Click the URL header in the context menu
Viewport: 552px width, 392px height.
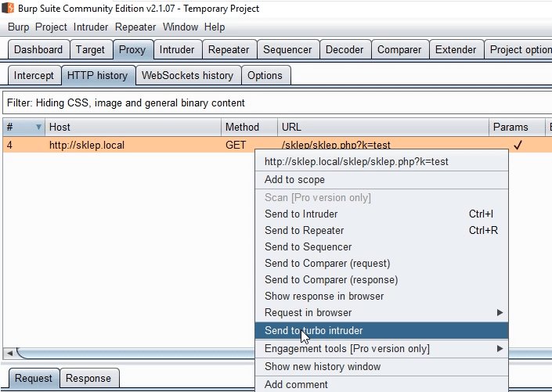tap(381, 162)
